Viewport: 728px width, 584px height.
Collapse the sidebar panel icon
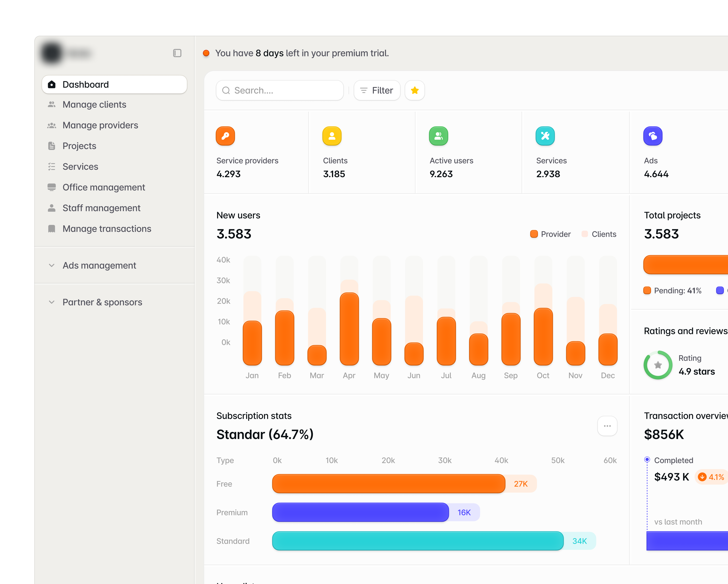(x=177, y=53)
